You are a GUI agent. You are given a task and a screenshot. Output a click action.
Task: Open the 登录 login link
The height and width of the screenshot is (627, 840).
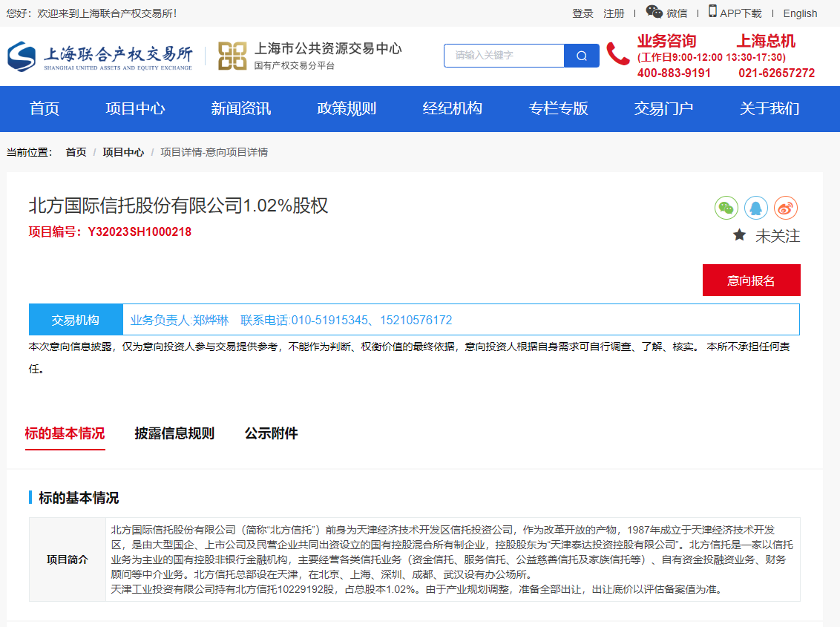(583, 13)
